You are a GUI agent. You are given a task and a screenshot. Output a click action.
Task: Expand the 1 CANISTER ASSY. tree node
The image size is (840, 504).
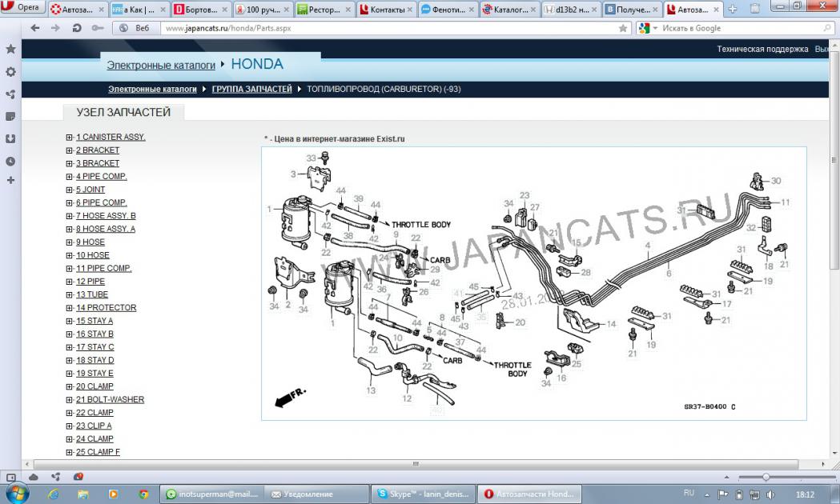tap(70, 138)
